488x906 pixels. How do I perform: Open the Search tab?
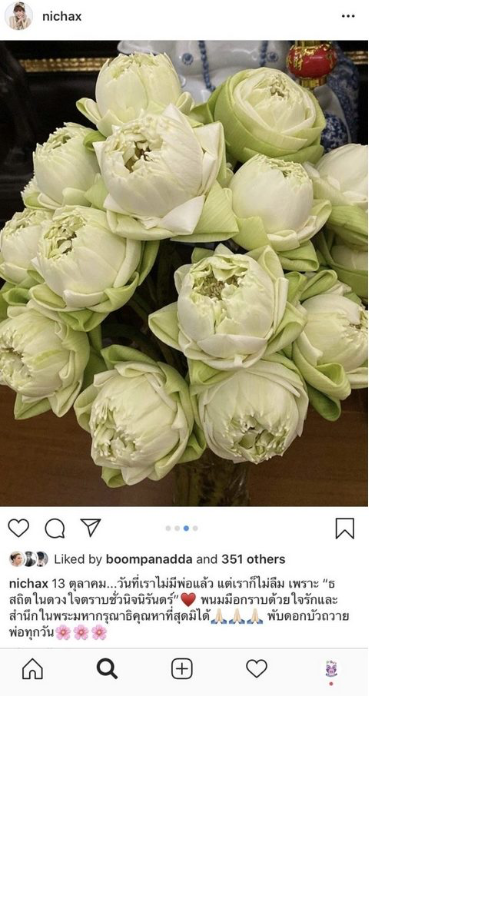tap(107, 669)
